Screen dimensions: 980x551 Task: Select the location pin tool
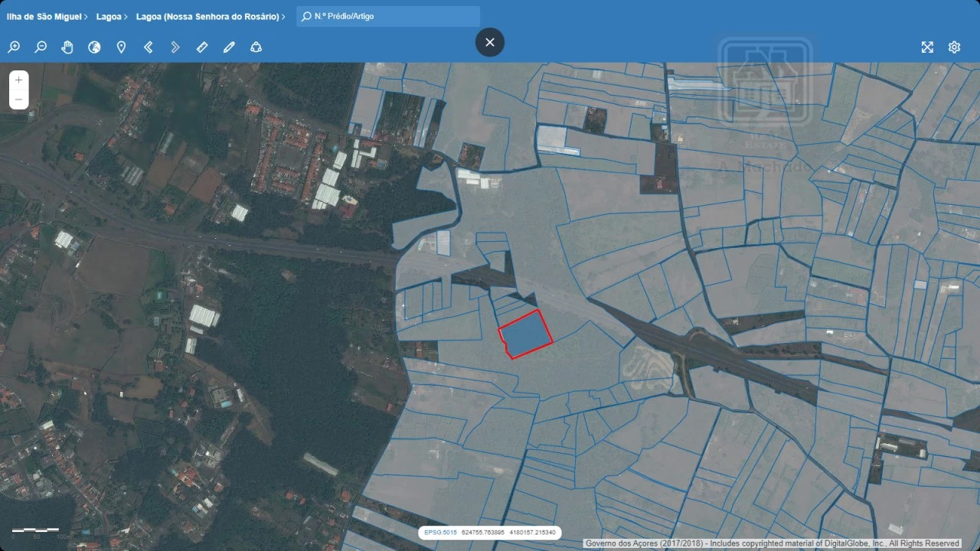(121, 47)
